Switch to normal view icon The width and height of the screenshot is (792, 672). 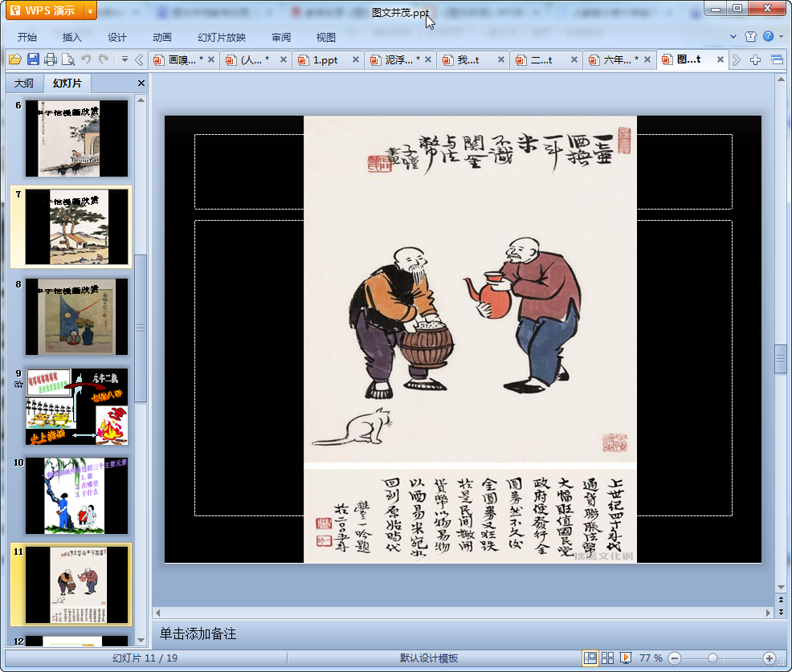[590, 658]
